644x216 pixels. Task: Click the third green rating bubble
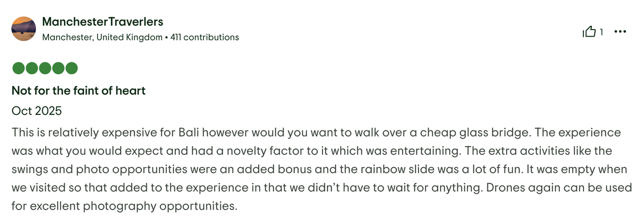coord(45,69)
